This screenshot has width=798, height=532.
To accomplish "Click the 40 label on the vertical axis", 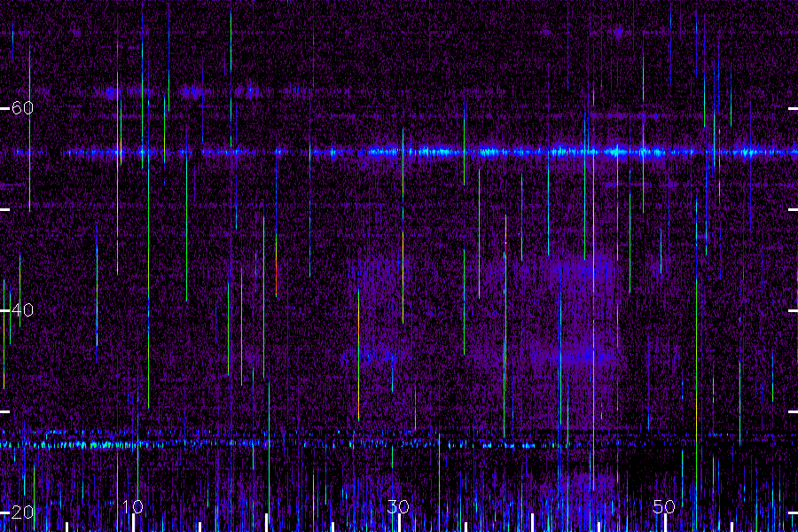I will 22,310.
